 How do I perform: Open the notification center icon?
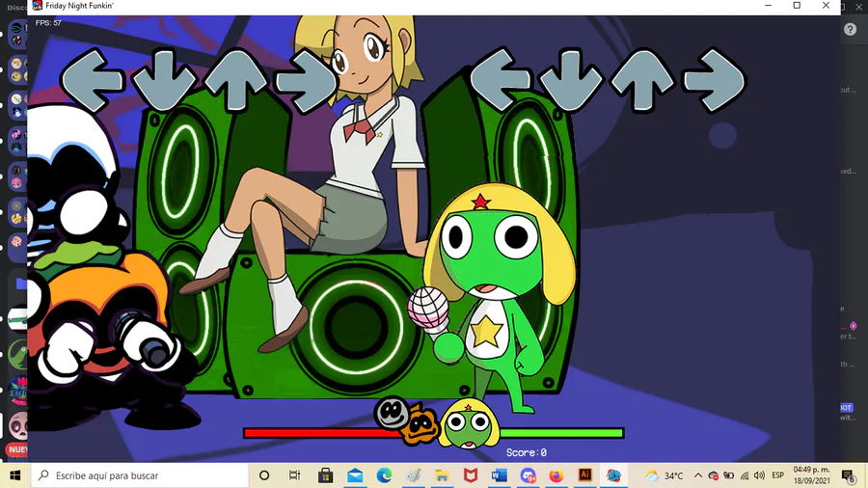(x=848, y=475)
